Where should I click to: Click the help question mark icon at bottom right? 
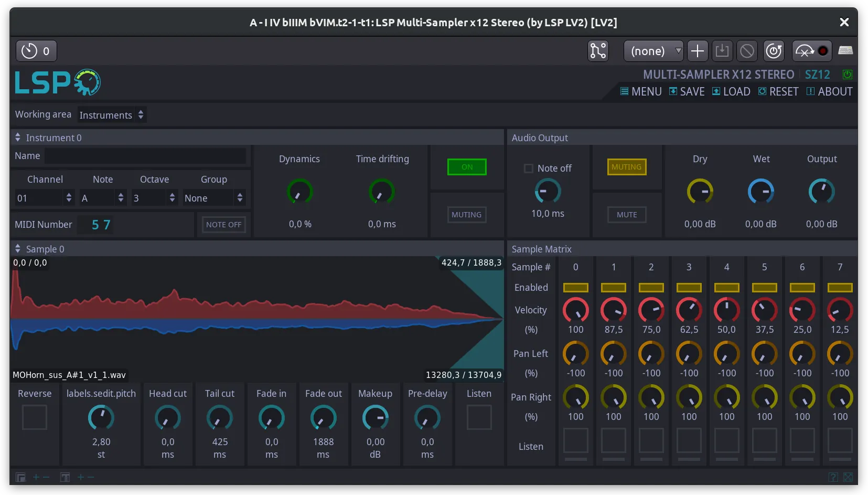point(833,477)
